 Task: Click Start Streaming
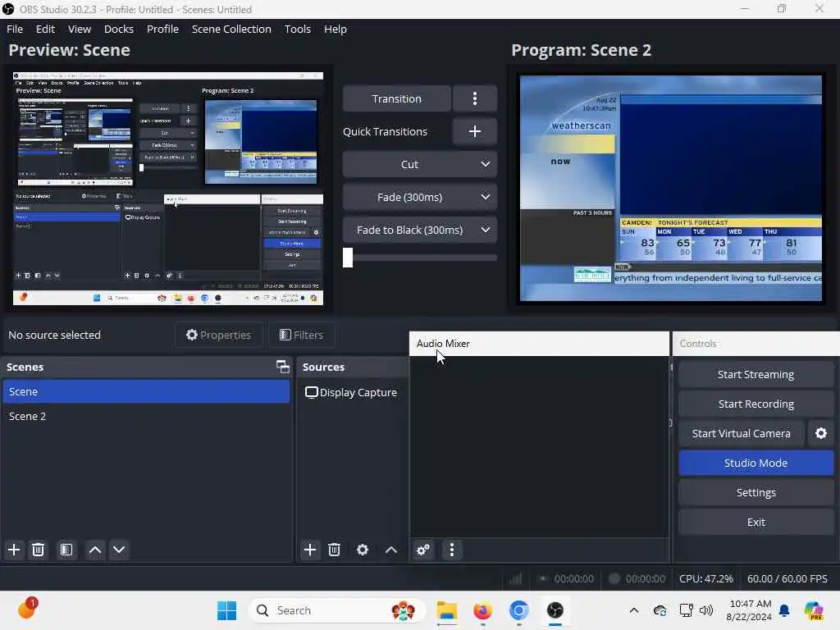[756, 374]
